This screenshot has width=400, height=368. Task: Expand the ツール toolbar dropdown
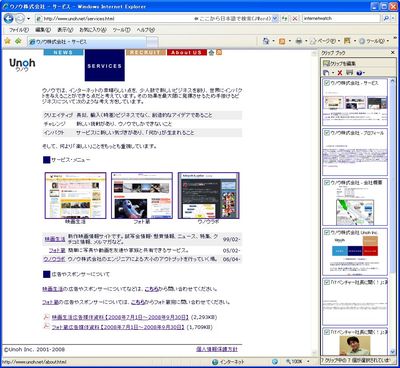coord(388,41)
